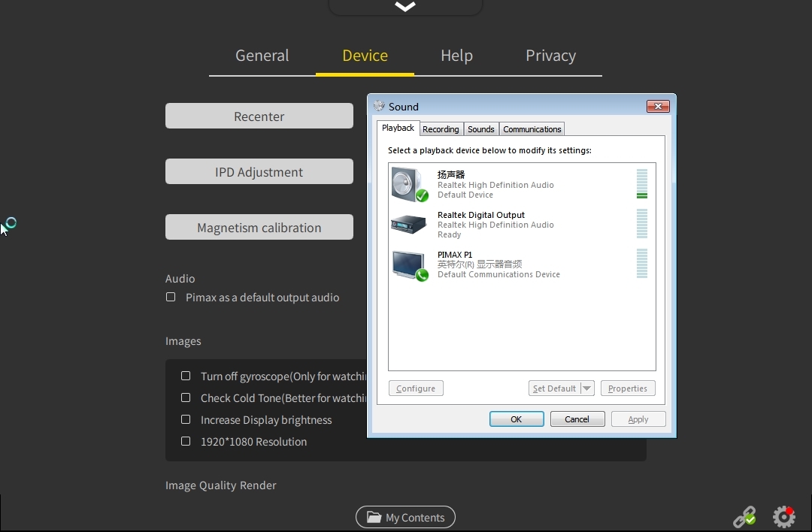Switch to the Recording tab

pyautogui.click(x=441, y=128)
